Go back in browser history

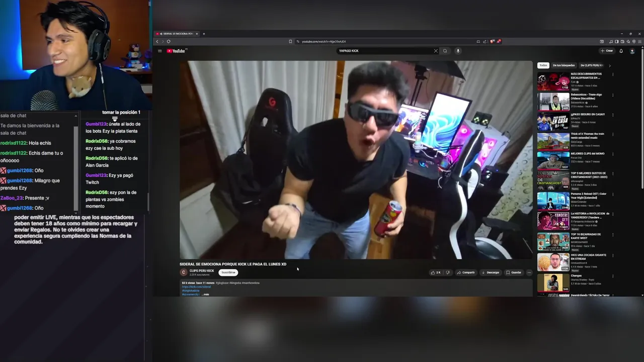click(x=157, y=41)
